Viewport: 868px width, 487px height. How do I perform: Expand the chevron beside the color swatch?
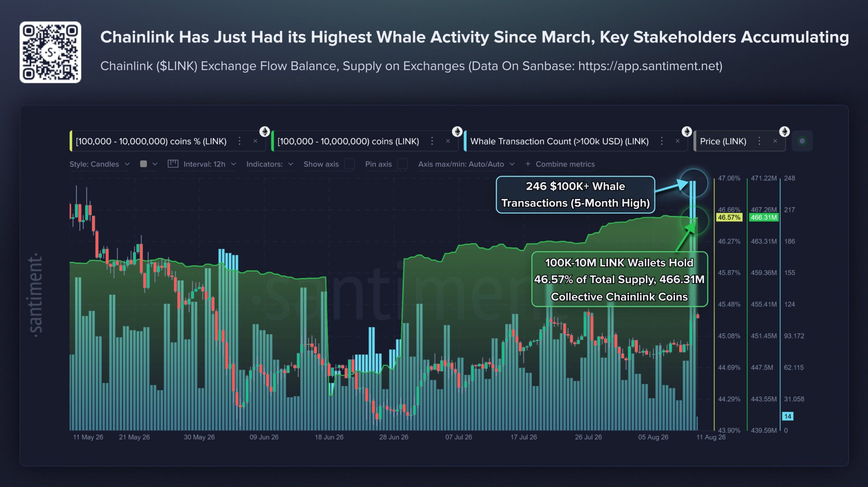coord(155,164)
